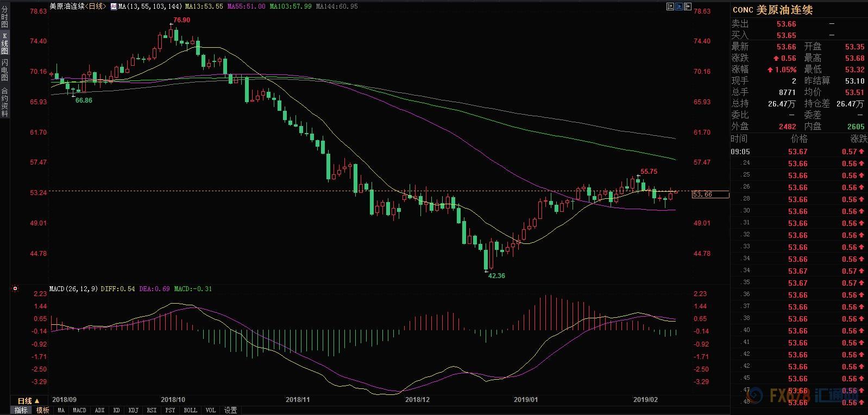
Task: Click the first chart layout icon
Action: click(x=670, y=7)
